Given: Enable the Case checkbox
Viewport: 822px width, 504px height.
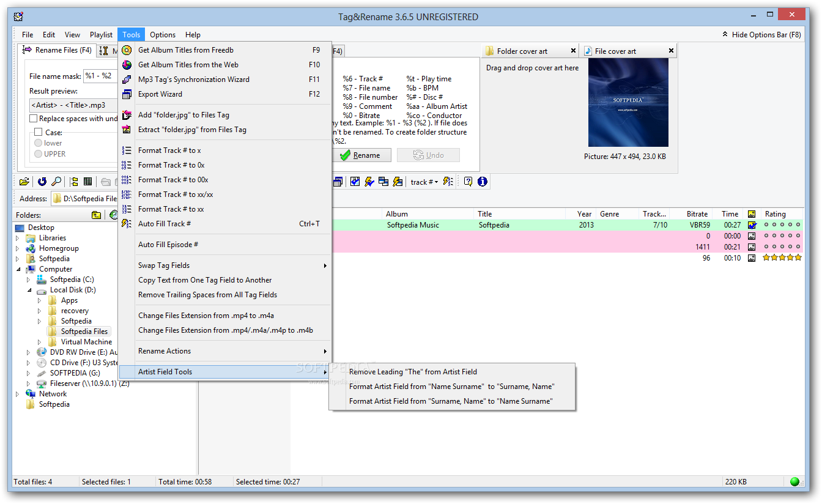Looking at the screenshot, I should point(39,132).
